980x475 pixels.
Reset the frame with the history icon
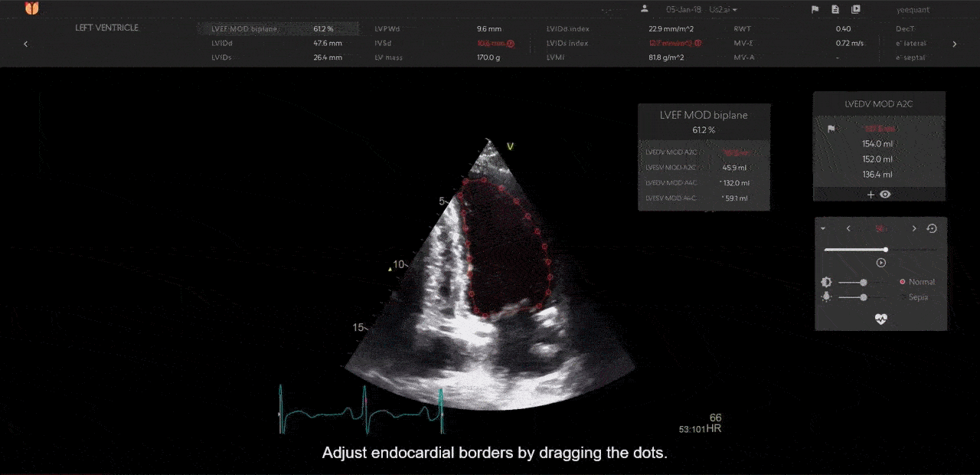(932, 228)
